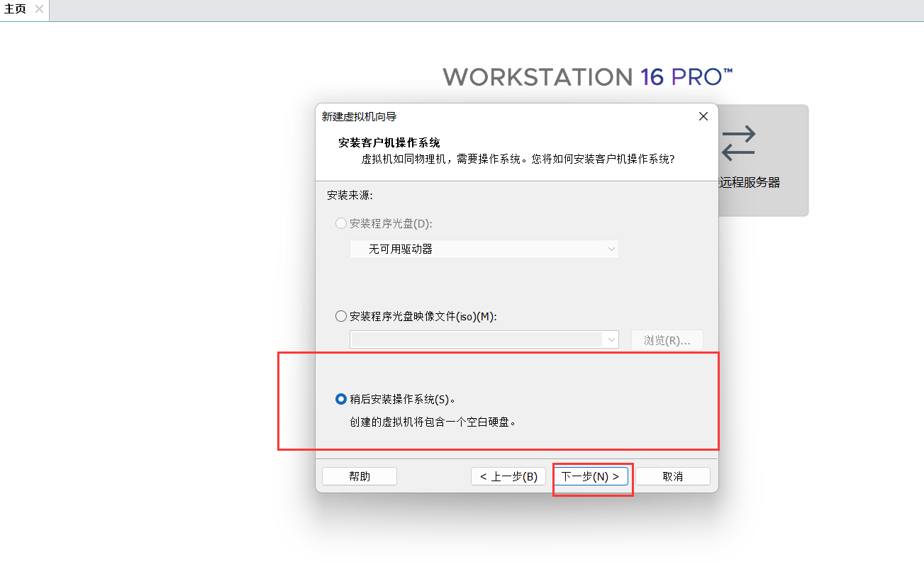The height and width of the screenshot is (562, 924).
Task: Open 帮助 help in the wizard
Action: pyautogui.click(x=360, y=476)
